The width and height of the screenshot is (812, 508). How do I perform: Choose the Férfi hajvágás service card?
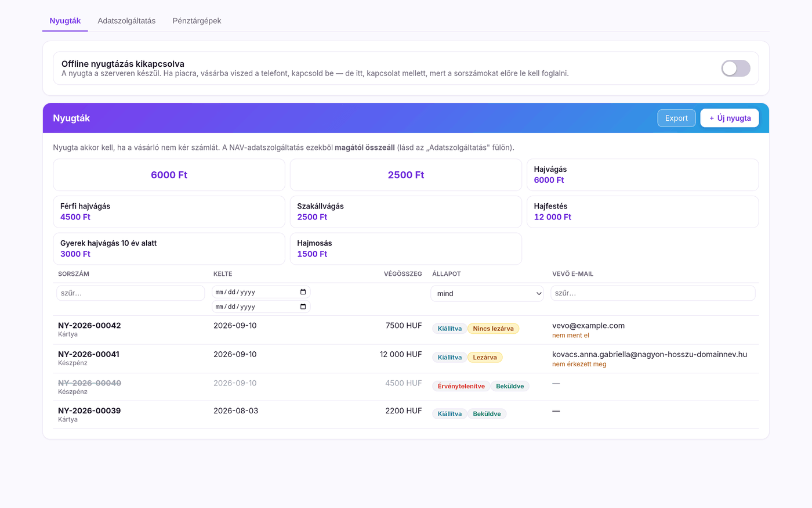tap(169, 212)
